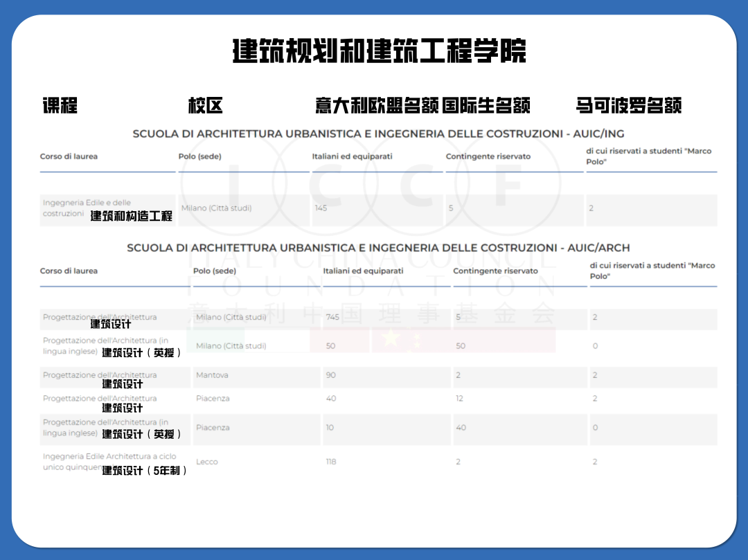The image size is (748, 560).
Task: Select Marco Polo value 2 in the 745 row
Action: 595,317
